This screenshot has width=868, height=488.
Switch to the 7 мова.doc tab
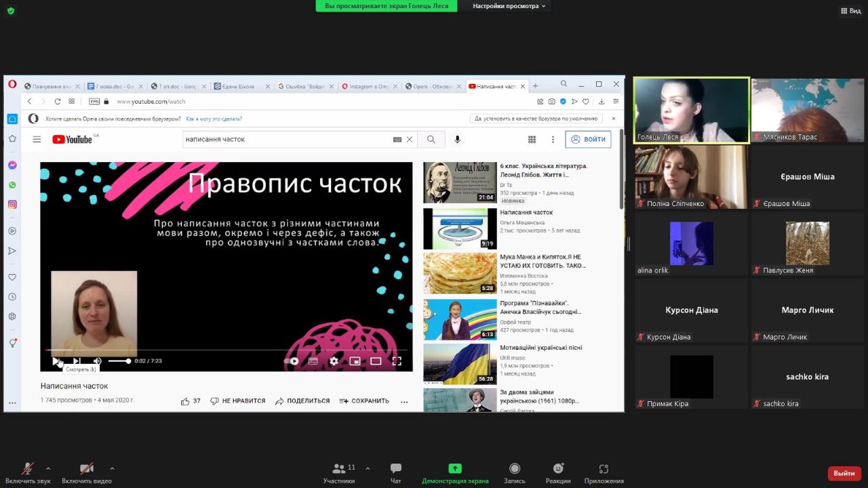[x=112, y=87]
